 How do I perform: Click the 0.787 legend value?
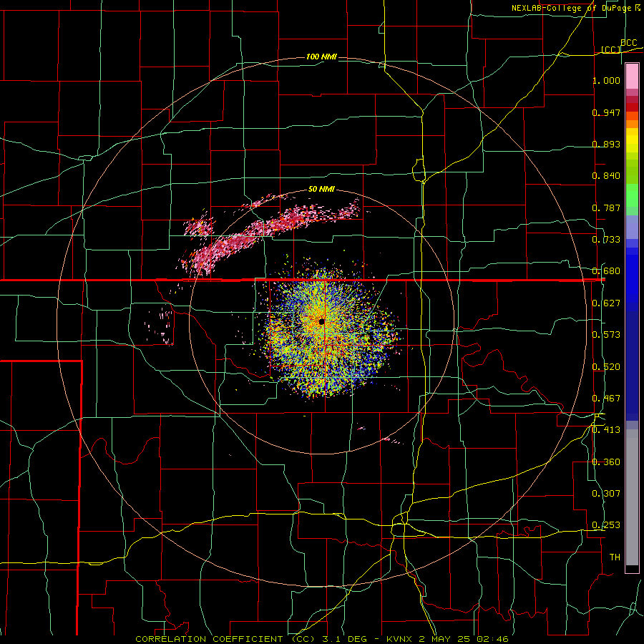coord(606,208)
